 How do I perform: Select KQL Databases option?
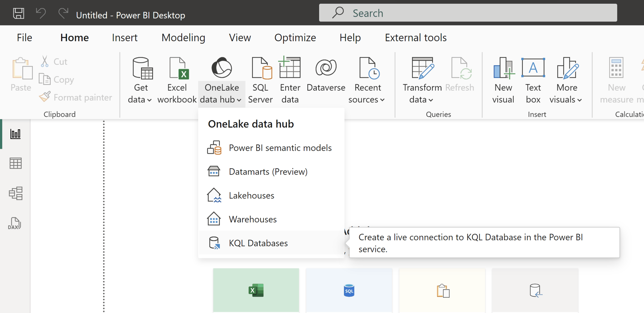(x=271, y=243)
